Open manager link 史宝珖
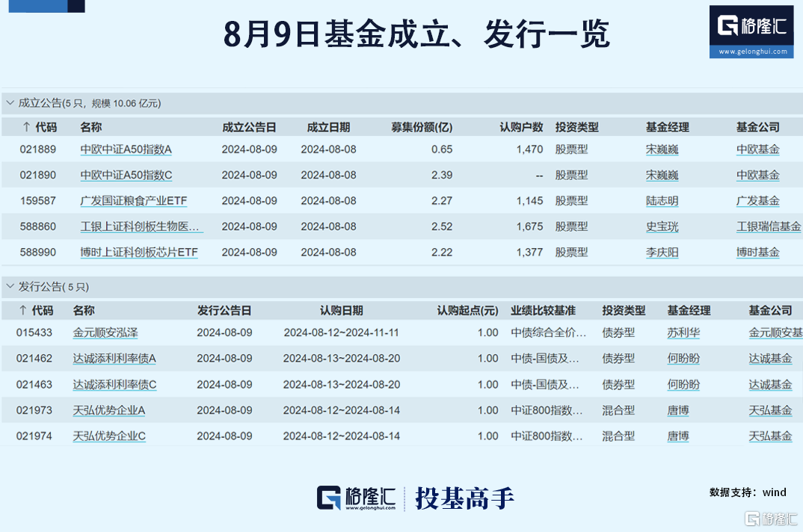Screen dimensions: 803x532 [x=662, y=226]
